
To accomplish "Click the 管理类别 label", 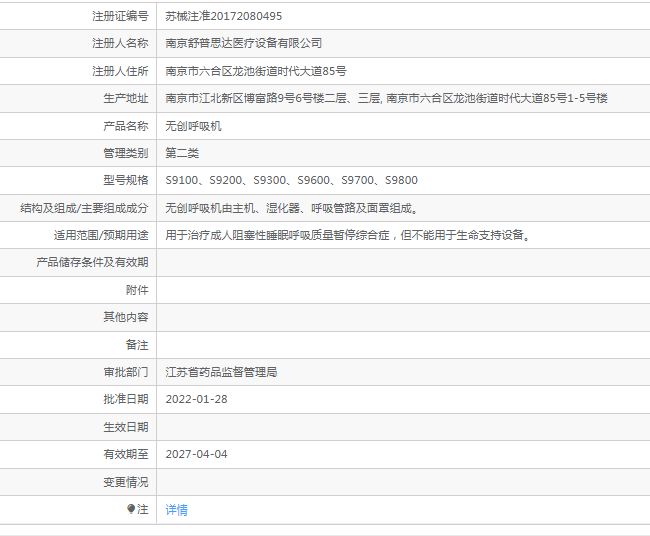I will [126, 153].
